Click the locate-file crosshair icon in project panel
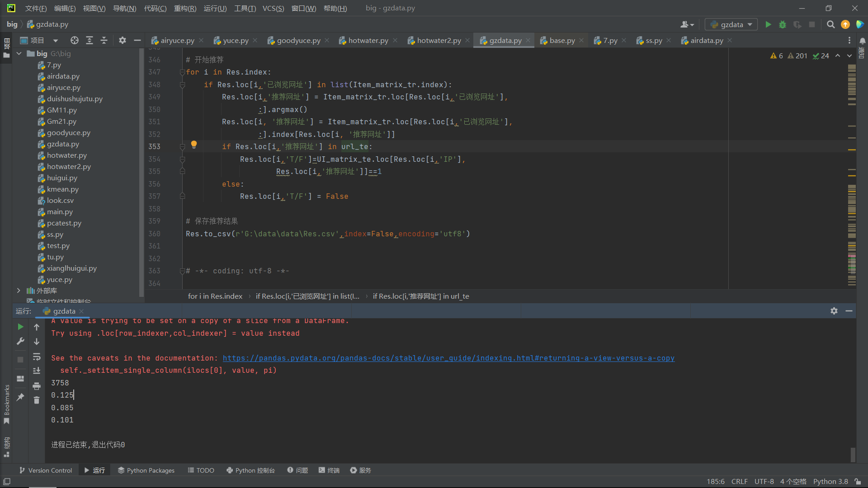This screenshot has height=488, width=868. tap(75, 40)
